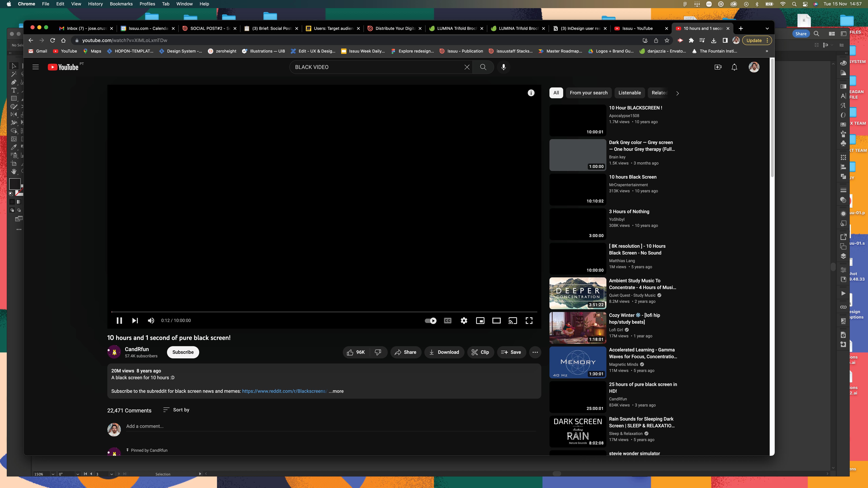Screen dimensions: 868x488
Task: Open the Sort by comments dropdown
Action: coord(176,410)
